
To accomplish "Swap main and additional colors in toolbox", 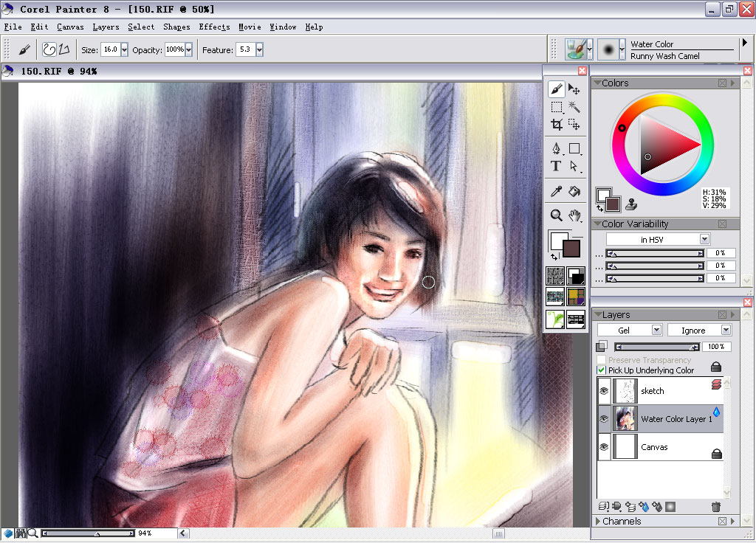I will pos(554,257).
